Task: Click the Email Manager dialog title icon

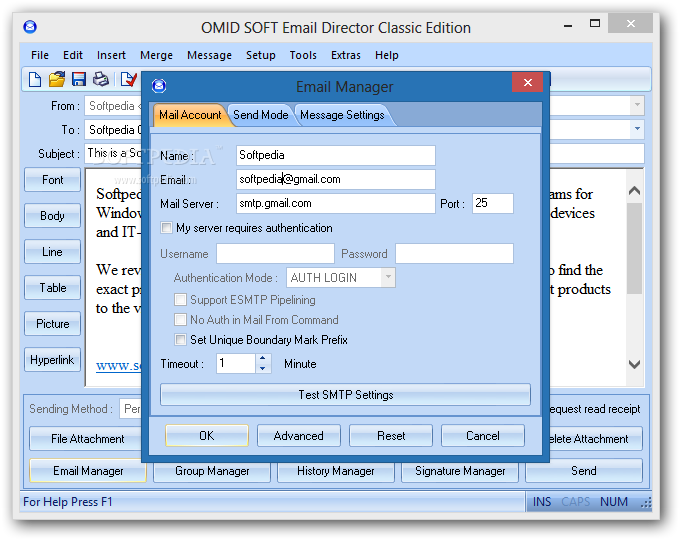Action: [159, 86]
